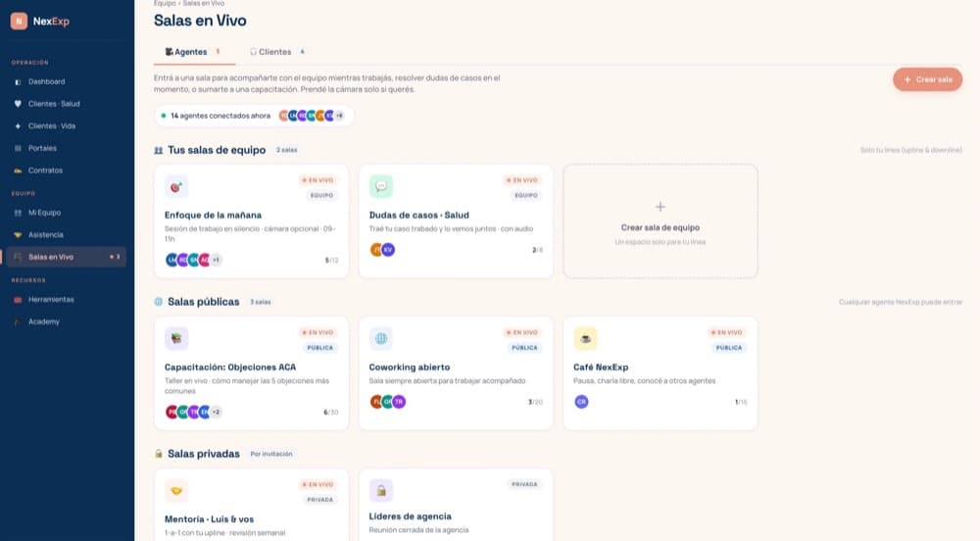Open Café NexExp room
This screenshot has width=980, height=541.
[x=661, y=373]
